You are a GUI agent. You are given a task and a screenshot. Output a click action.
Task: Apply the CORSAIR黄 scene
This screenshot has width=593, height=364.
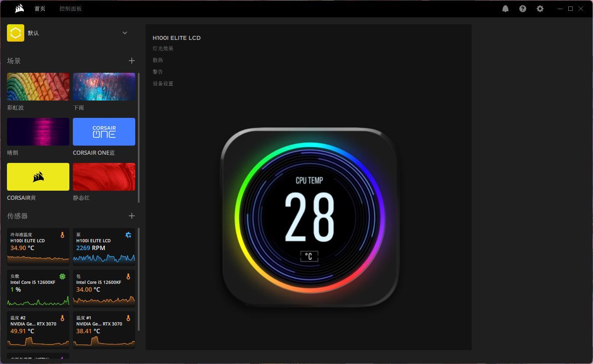coord(38,177)
